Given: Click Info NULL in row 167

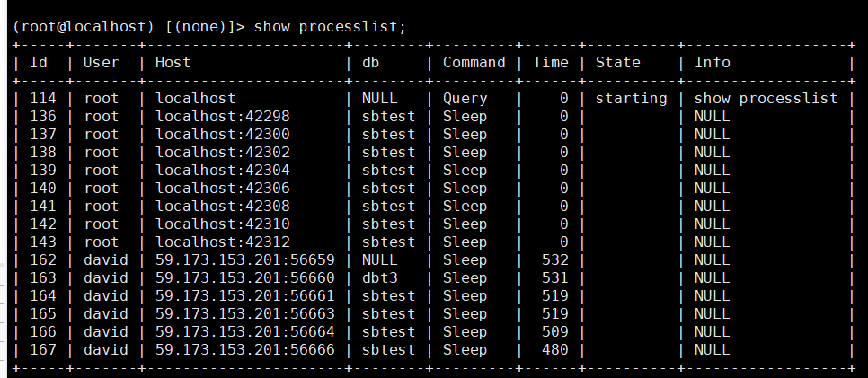Looking at the screenshot, I should pos(713,350).
